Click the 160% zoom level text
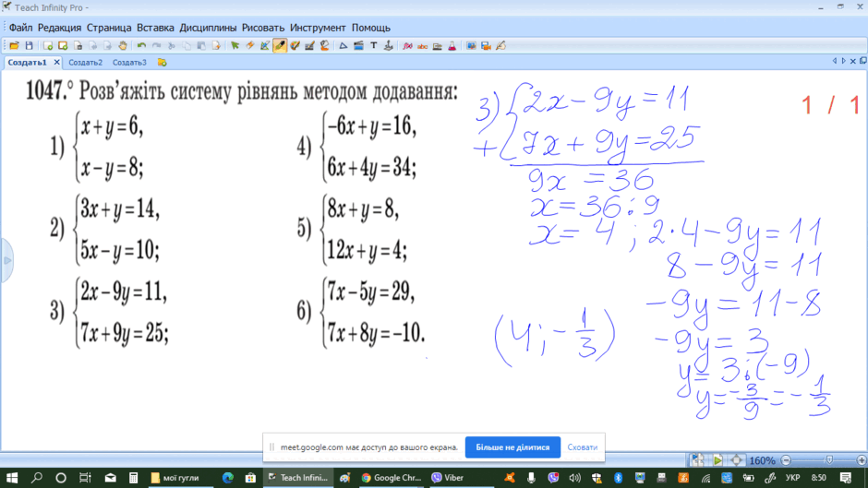The height and width of the screenshot is (488, 868). pos(762,460)
